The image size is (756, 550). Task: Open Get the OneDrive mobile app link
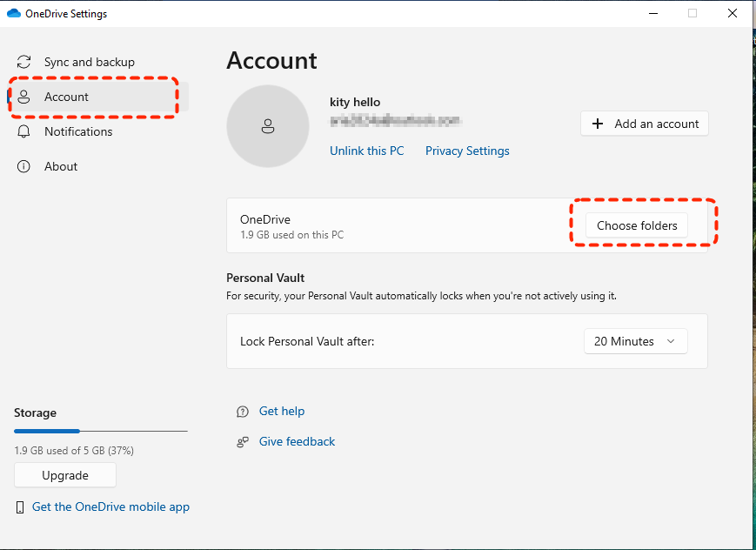[110, 507]
